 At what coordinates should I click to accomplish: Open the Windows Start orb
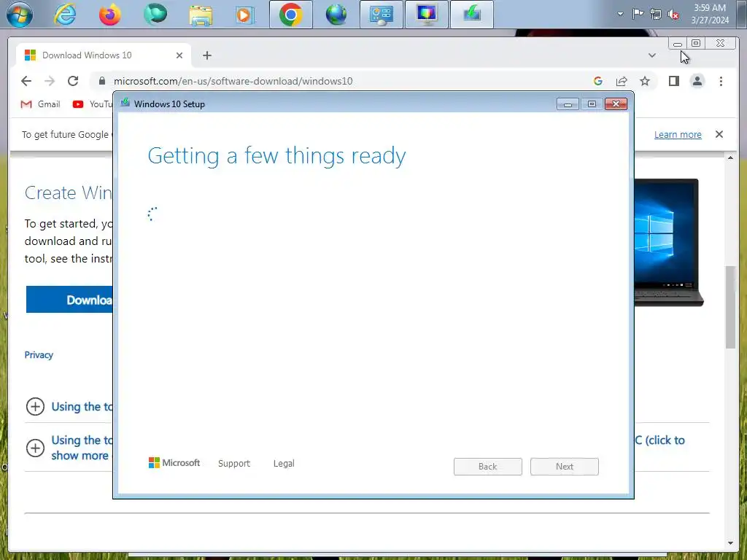20,15
